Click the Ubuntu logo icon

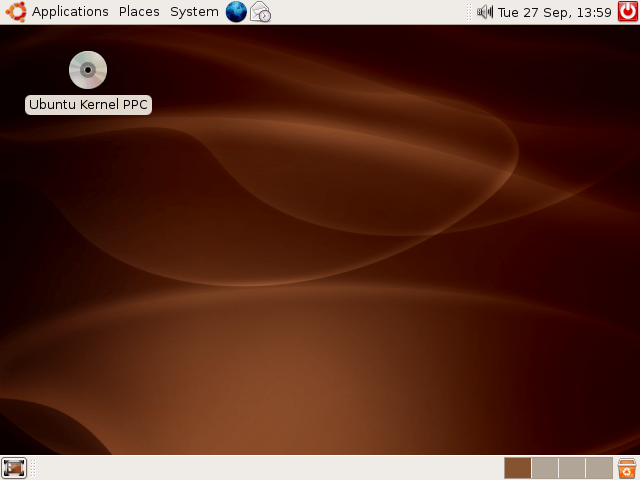point(16,11)
